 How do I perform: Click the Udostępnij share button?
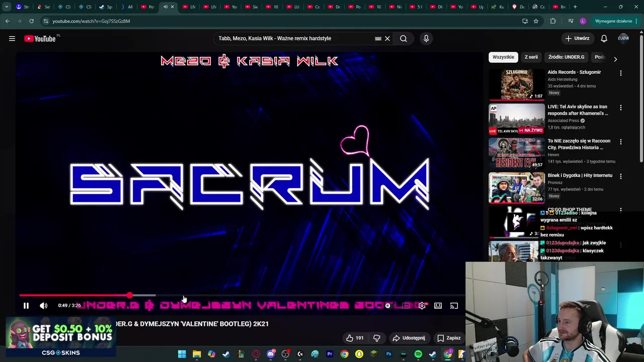coord(409,338)
